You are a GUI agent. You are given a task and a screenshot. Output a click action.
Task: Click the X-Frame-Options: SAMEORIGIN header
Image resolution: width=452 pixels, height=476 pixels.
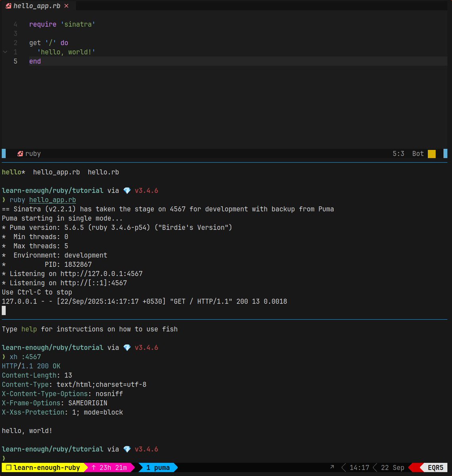pyautogui.click(x=54, y=403)
